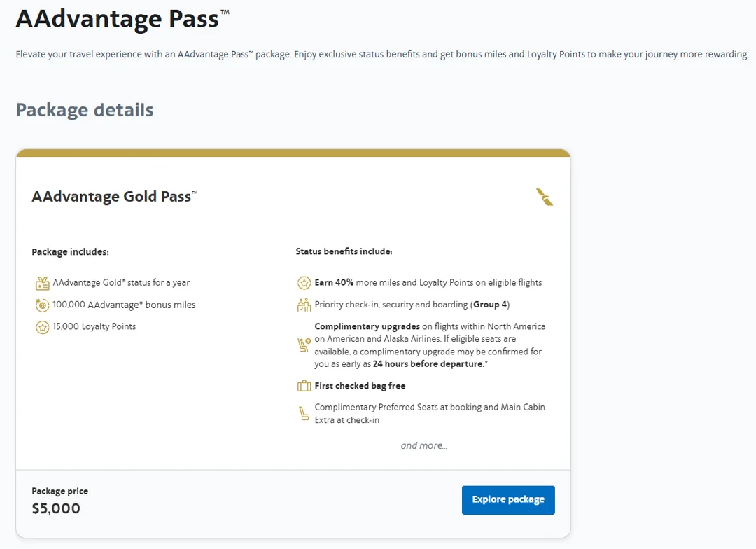Viewport: 756px width, 549px height.
Task: Click the 'Status benefits include' label
Action: click(344, 251)
